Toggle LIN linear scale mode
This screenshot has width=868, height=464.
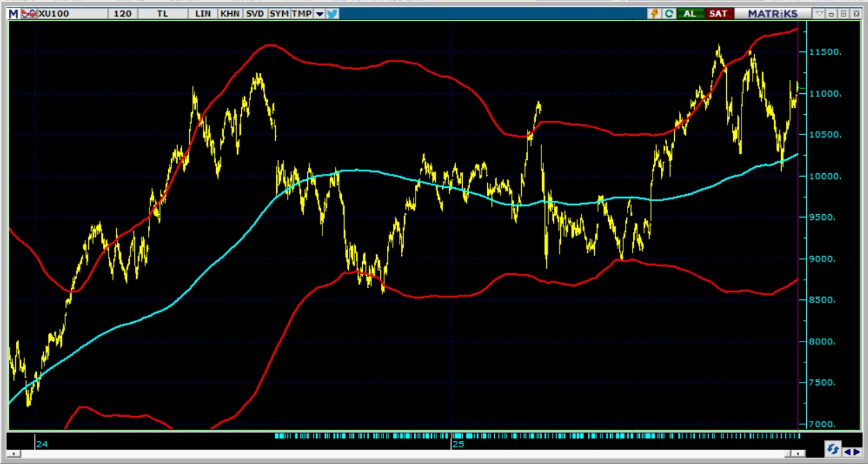(x=203, y=13)
